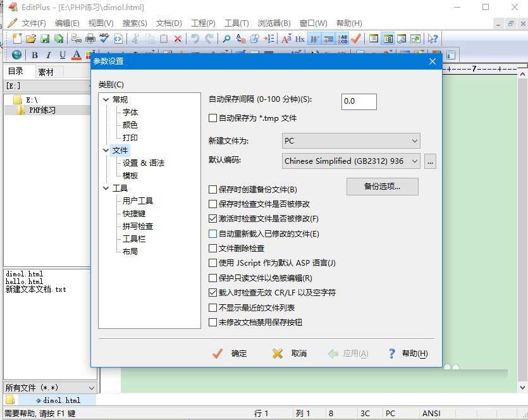Click the 取消 button
Image resolution: width=528 pixels, height=420 pixels.
[x=290, y=354]
